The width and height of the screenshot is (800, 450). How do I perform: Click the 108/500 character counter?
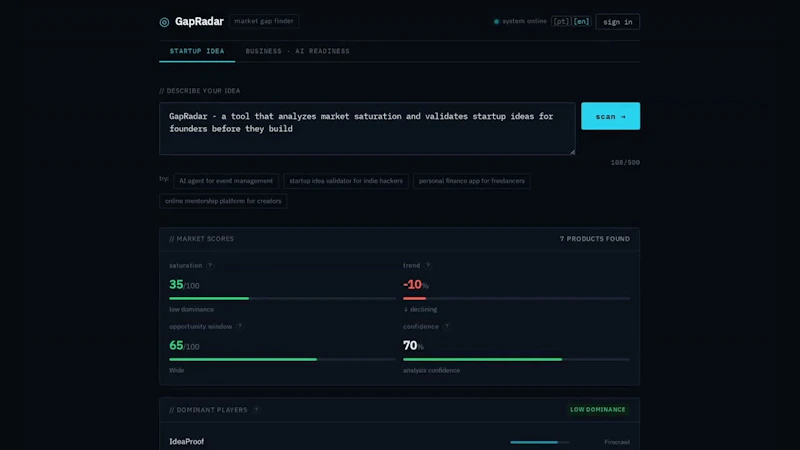point(625,162)
